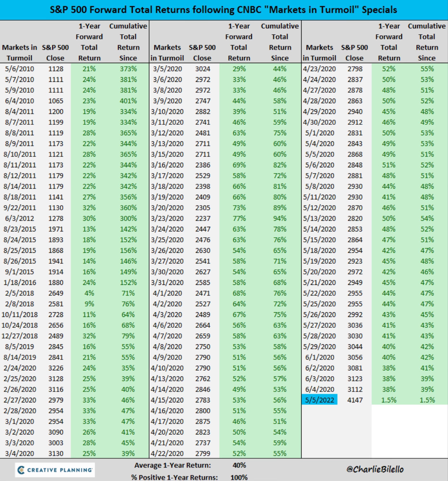Select the 6/4/2010 date cell

coord(19,101)
